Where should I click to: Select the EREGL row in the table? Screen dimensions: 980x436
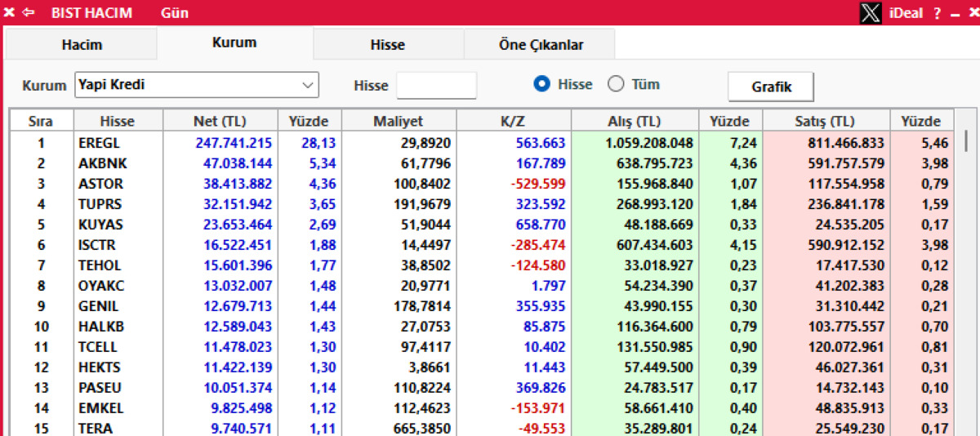[481, 143]
